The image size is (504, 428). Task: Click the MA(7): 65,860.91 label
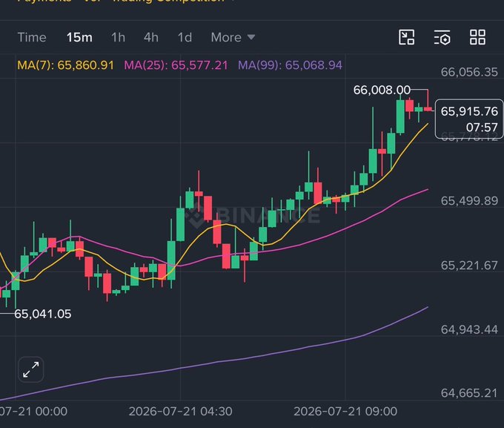tap(65, 65)
